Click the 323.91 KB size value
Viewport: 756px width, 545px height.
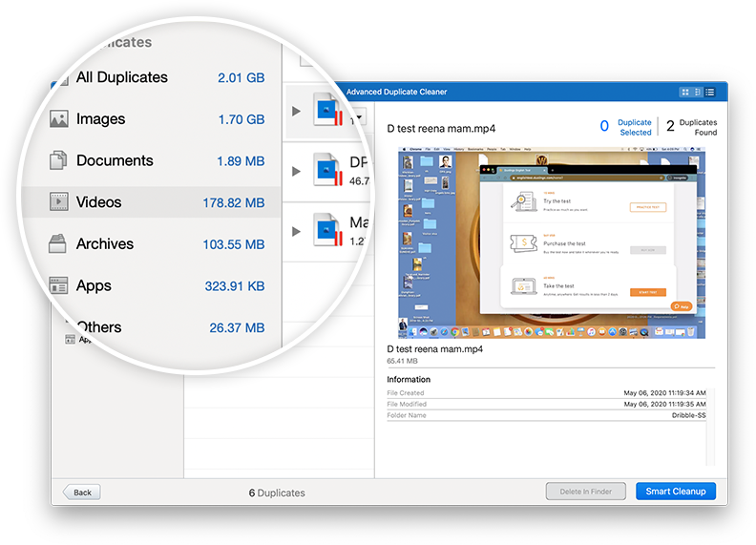point(234,286)
